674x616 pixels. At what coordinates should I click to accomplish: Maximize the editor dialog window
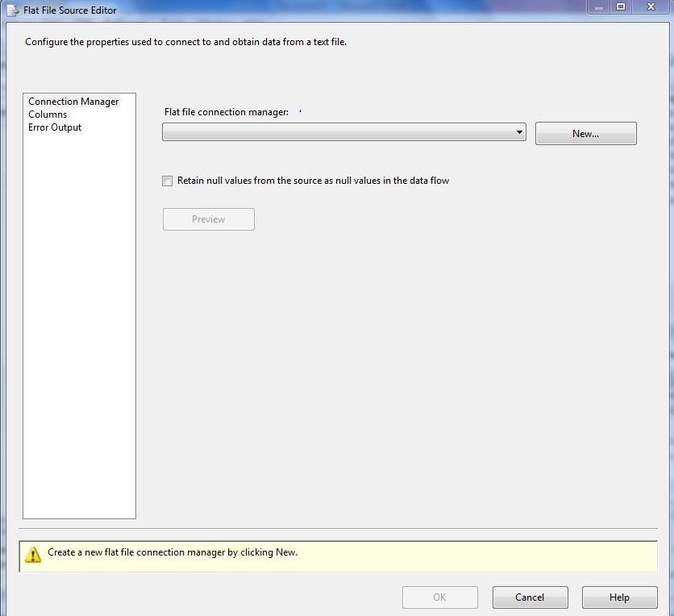(621, 7)
